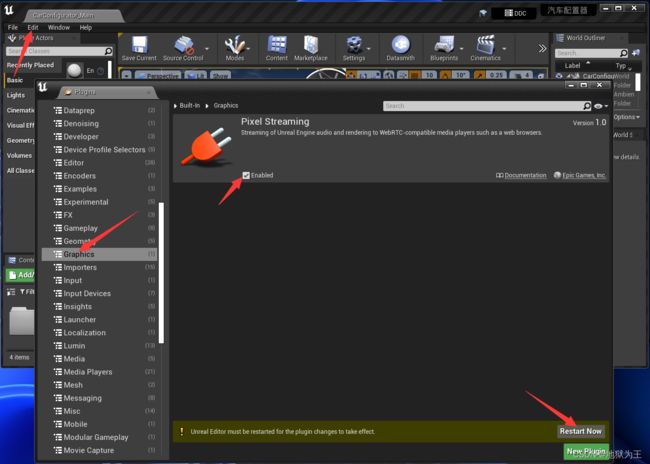Select the Localization plugin category
650x464 pixels.
click(99, 333)
